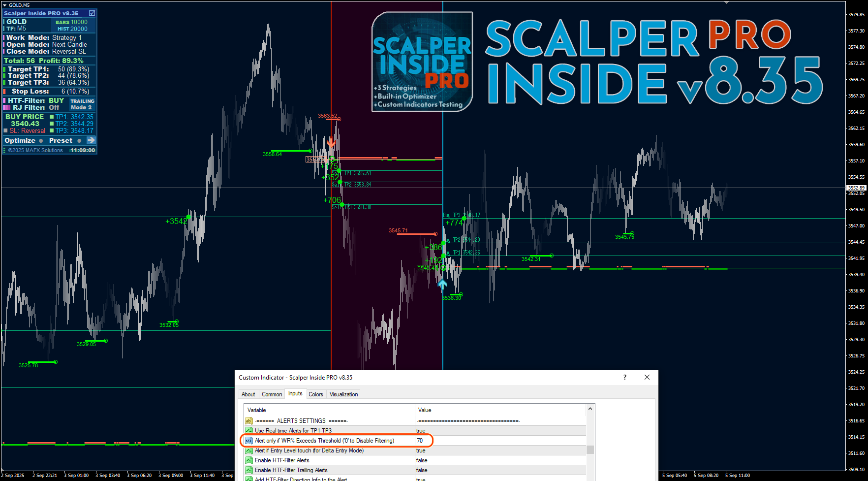Select the Enable HTF-Filter Alerts row label

282,460
